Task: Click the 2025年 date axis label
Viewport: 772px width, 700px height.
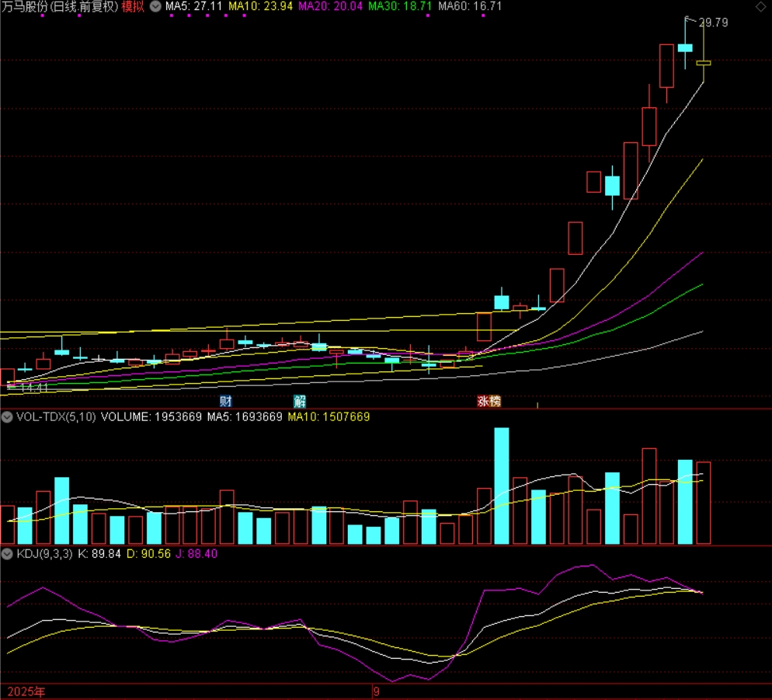Action: point(26,692)
